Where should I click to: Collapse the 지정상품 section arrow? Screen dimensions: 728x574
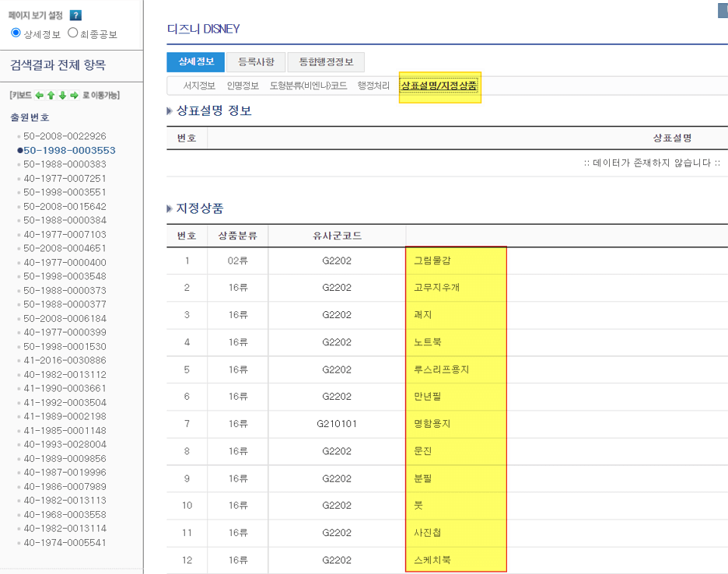[x=170, y=208]
